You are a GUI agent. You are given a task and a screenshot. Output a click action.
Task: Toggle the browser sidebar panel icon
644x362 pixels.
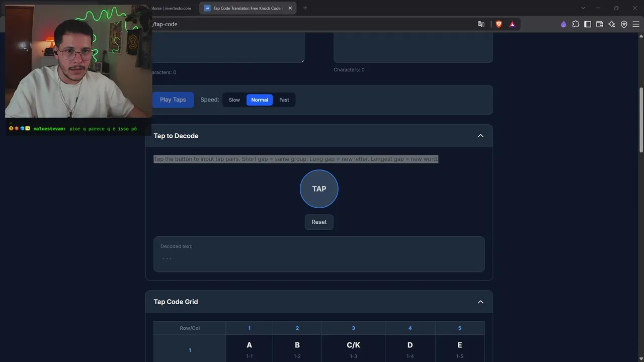tap(588, 24)
